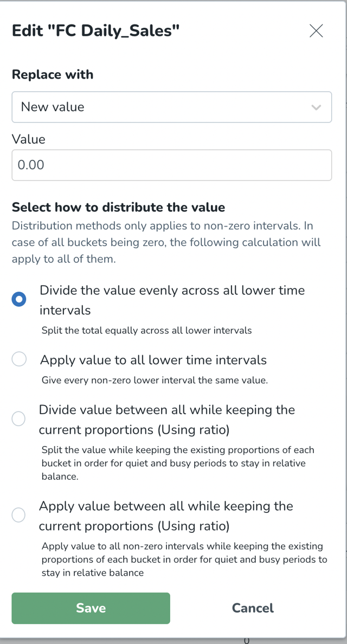Click the 'Replace with' field label
The height and width of the screenshot is (644, 347).
coord(53,74)
